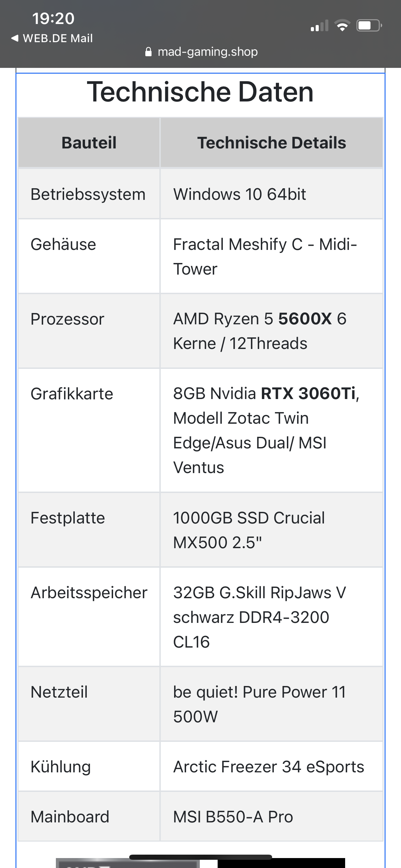Tap the back arrow to WEB.DE Mail
This screenshot has height=868, width=401.
(x=15, y=38)
